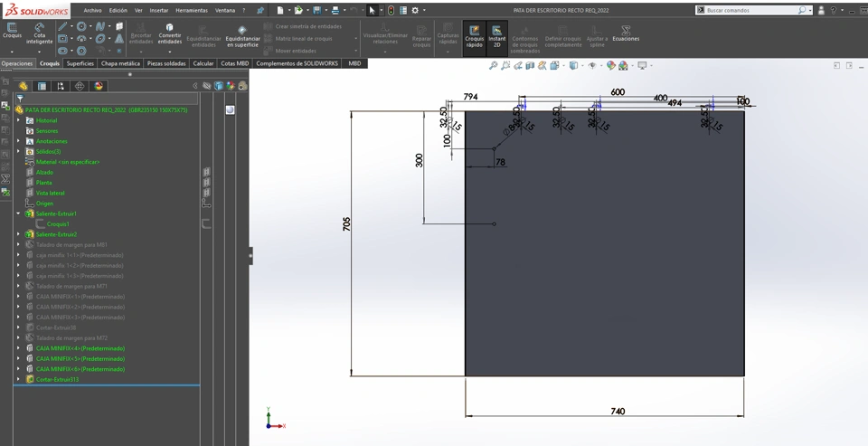This screenshot has width=868, height=446.
Task: Toggle the appearances column icon in display pane
Action: click(231, 86)
